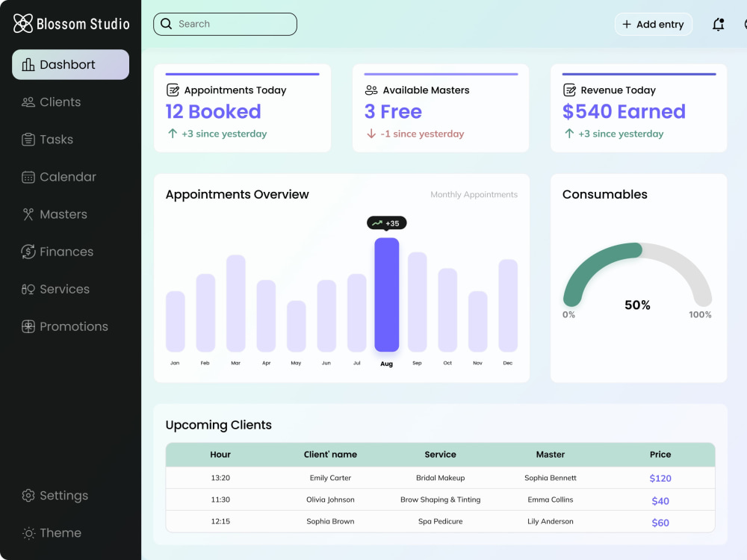Click the +35 tooltip badge
The height and width of the screenshot is (560, 747).
click(x=386, y=223)
